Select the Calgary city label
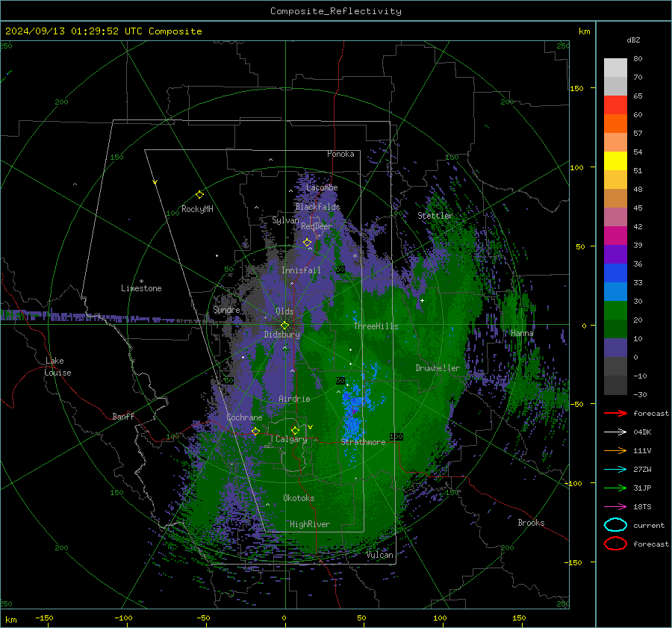 click(291, 439)
